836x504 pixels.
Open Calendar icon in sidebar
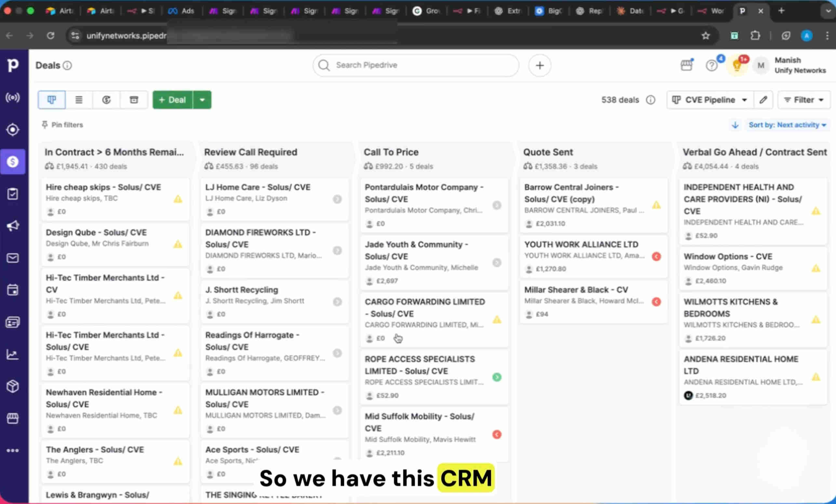point(13,290)
